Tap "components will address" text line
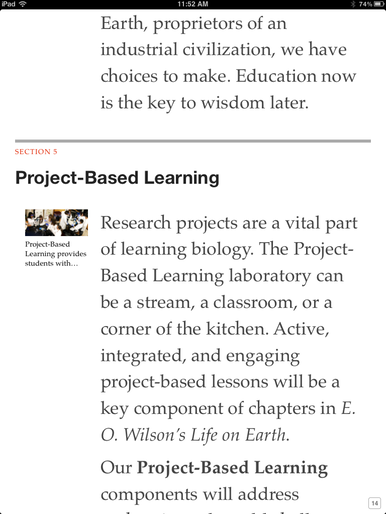 [x=200, y=494]
